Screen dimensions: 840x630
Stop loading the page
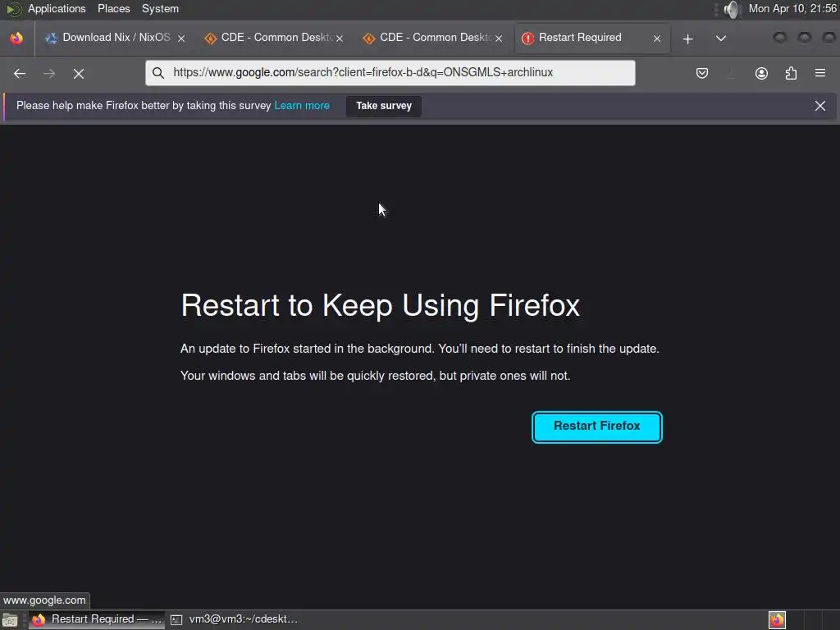79,73
